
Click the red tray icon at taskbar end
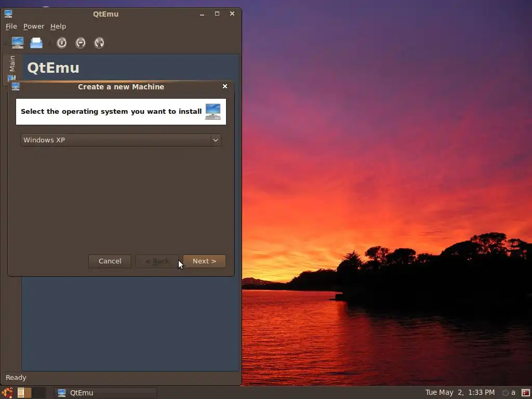526,393
